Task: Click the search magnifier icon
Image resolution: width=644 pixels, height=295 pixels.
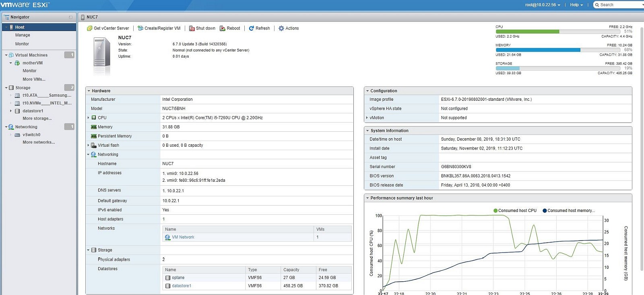Action: pyautogui.click(x=597, y=5)
